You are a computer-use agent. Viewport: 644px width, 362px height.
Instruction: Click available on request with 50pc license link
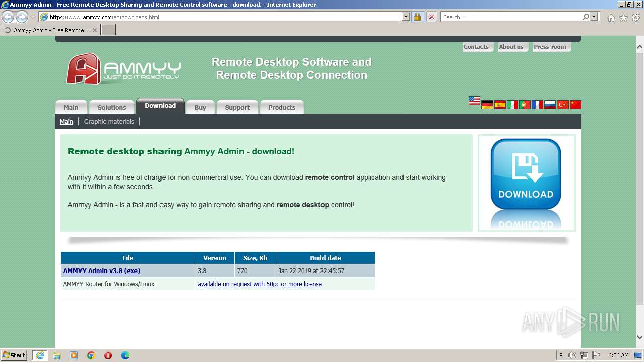point(260,284)
